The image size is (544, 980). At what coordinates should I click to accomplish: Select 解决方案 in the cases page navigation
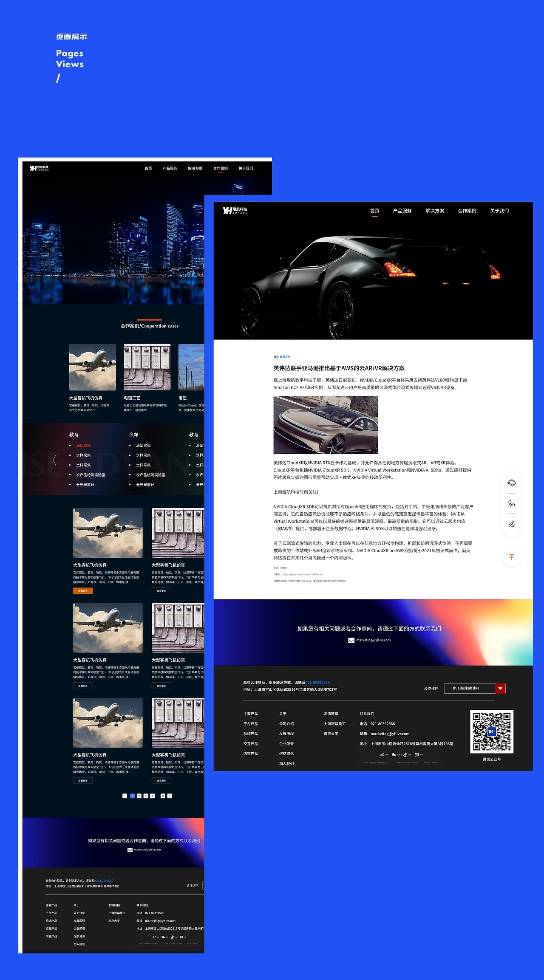(x=195, y=168)
